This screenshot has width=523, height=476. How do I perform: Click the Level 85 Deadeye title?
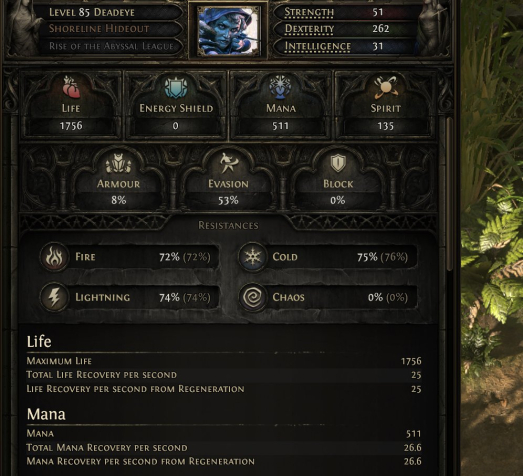click(92, 12)
